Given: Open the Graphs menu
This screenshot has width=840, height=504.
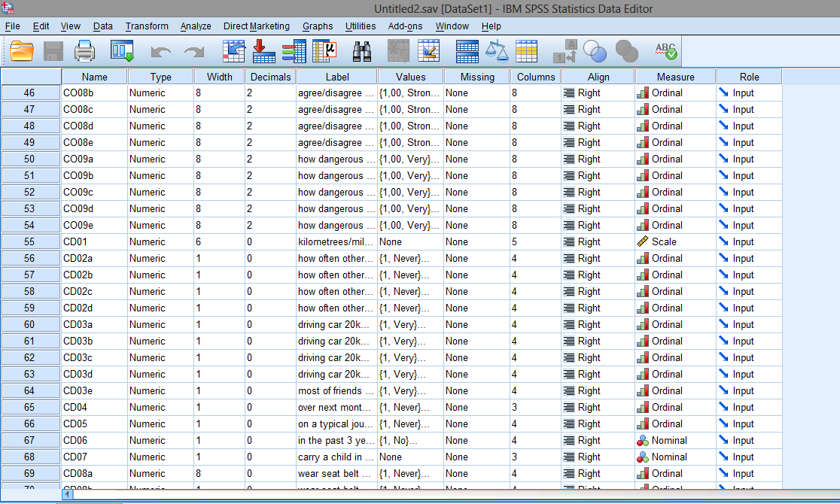Looking at the screenshot, I should (318, 26).
